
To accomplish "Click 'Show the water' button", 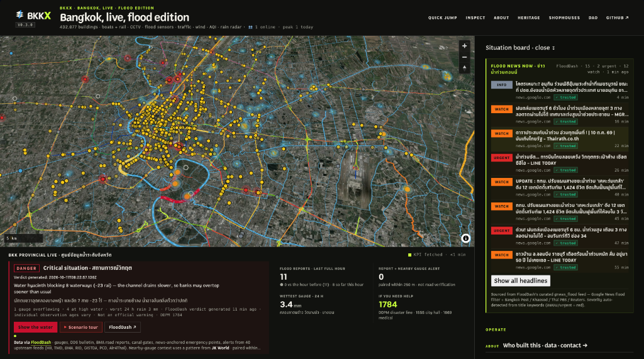I will pyautogui.click(x=35, y=328).
